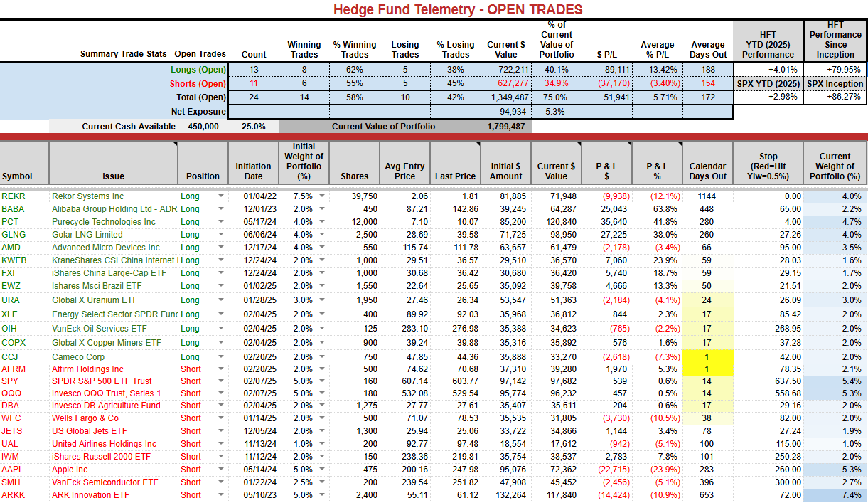
Task: Open Position dropdown in AFRM row
Action: coord(220,370)
